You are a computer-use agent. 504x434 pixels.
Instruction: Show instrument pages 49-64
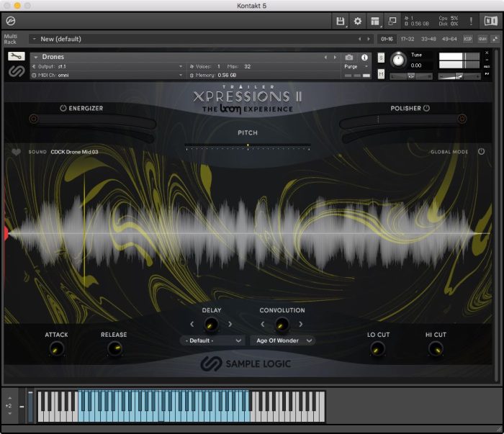(x=449, y=39)
